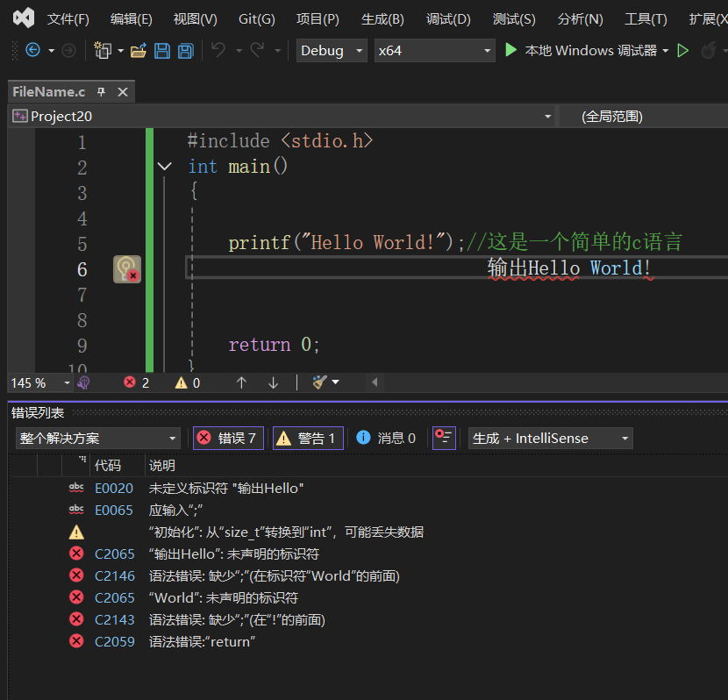Screen dimensions: 728x700
Task: Toggle the 错误 7 errors filter
Action: click(x=228, y=438)
